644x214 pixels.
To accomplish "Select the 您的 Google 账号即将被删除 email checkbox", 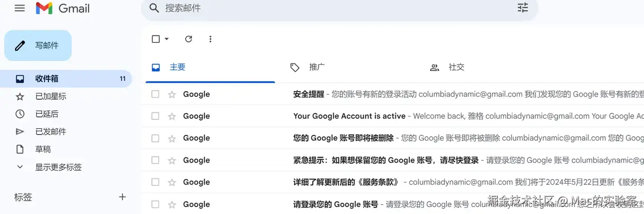I will click(x=155, y=138).
